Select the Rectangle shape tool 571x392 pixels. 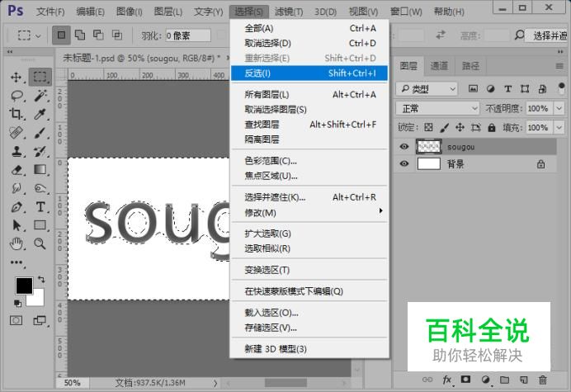click(40, 225)
